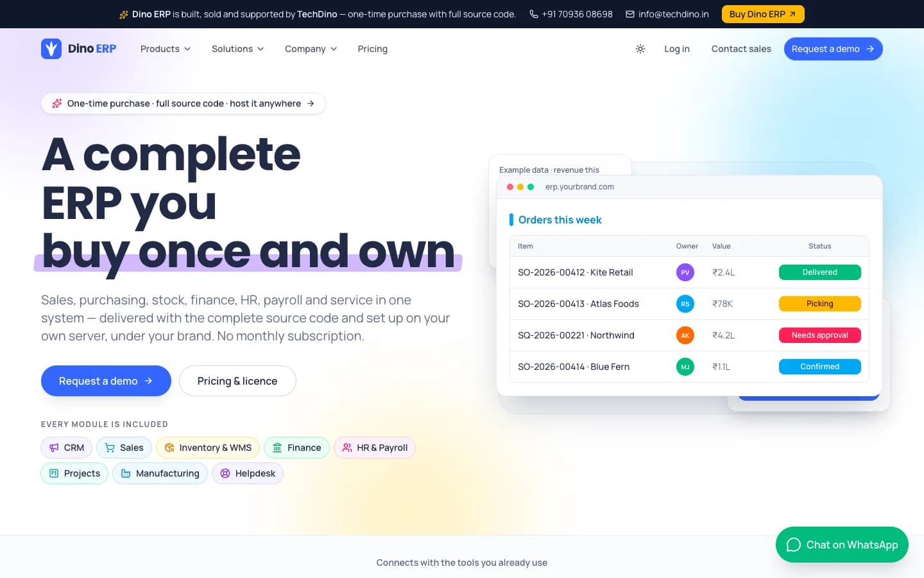This screenshot has width=924, height=578.
Task: Click the Projects board icon
Action: [x=54, y=473]
